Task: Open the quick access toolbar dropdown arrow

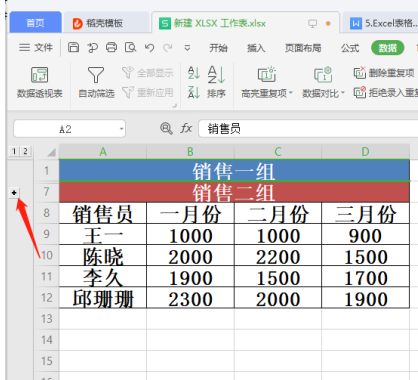Action: pyautogui.click(x=187, y=48)
